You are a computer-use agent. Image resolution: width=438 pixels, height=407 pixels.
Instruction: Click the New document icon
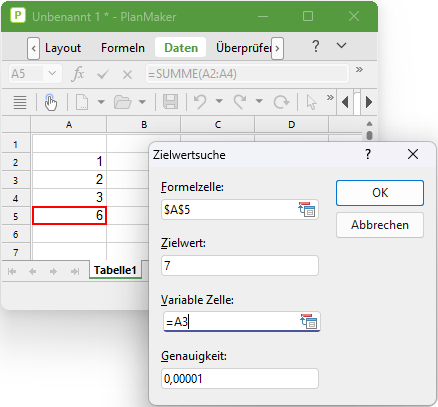82,102
